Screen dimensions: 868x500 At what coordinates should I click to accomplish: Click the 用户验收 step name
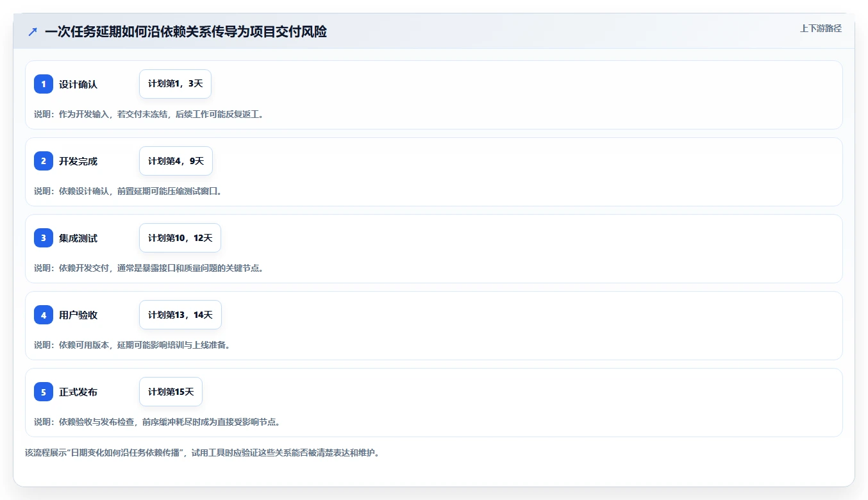click(78, 315)
